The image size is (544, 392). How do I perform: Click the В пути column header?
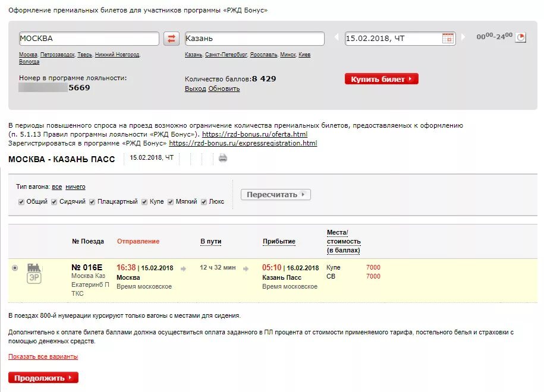pyautogui.click(x=210, y=241)
